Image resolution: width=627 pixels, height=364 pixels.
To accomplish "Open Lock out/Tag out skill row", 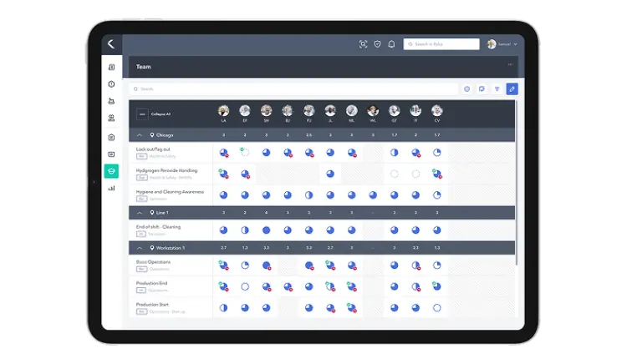I will [171, 153].
